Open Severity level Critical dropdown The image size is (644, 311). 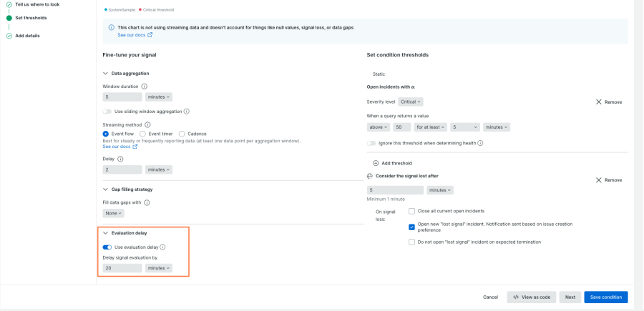click(410, 102)
